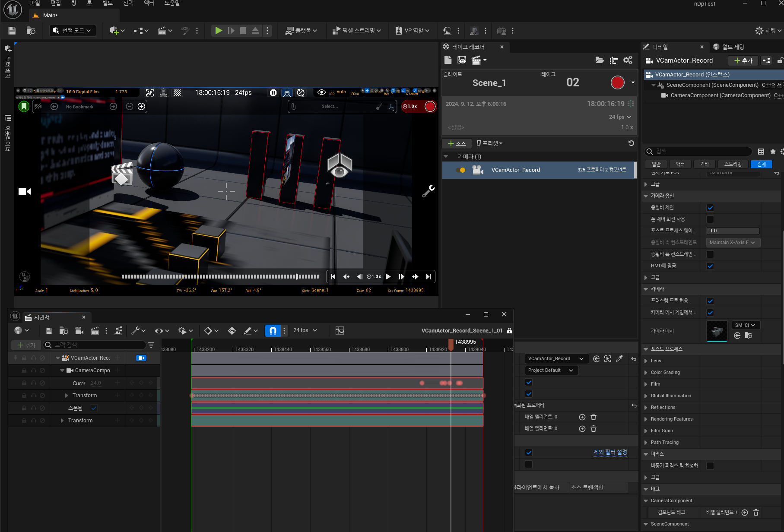Click the 제외 필터 설정 link

610,452
